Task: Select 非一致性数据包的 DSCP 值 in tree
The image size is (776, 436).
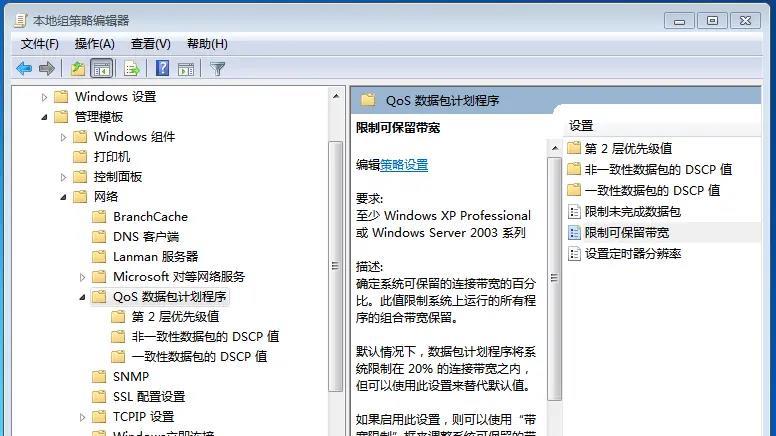Action: coord(205,337)
